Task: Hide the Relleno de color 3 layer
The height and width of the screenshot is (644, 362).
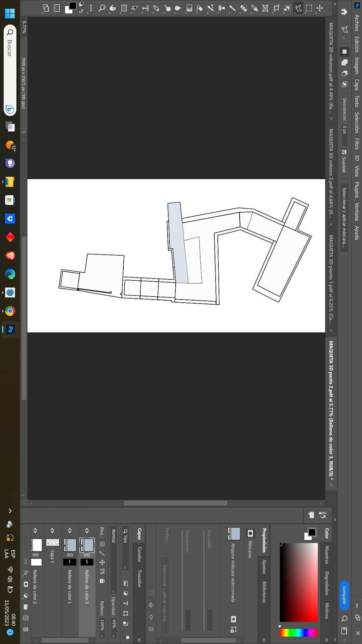Action: [87, 530]
